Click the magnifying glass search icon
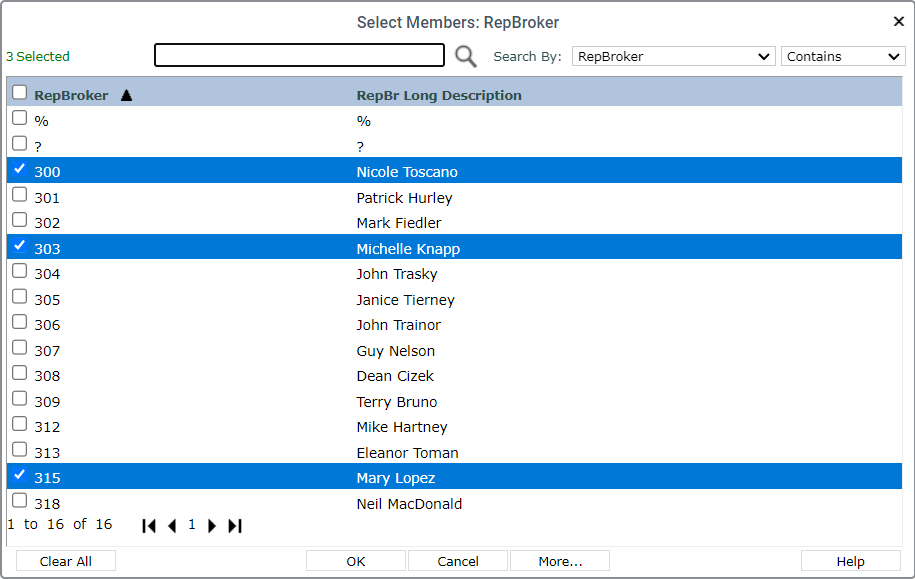The width and height of the screenshot is (915, 579). click(x=466, y=57)
